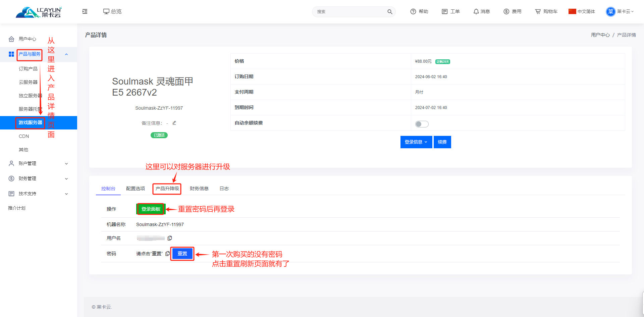Copy the 用户名 value icon
Screen dimensions: 644x317
(170, 238)
